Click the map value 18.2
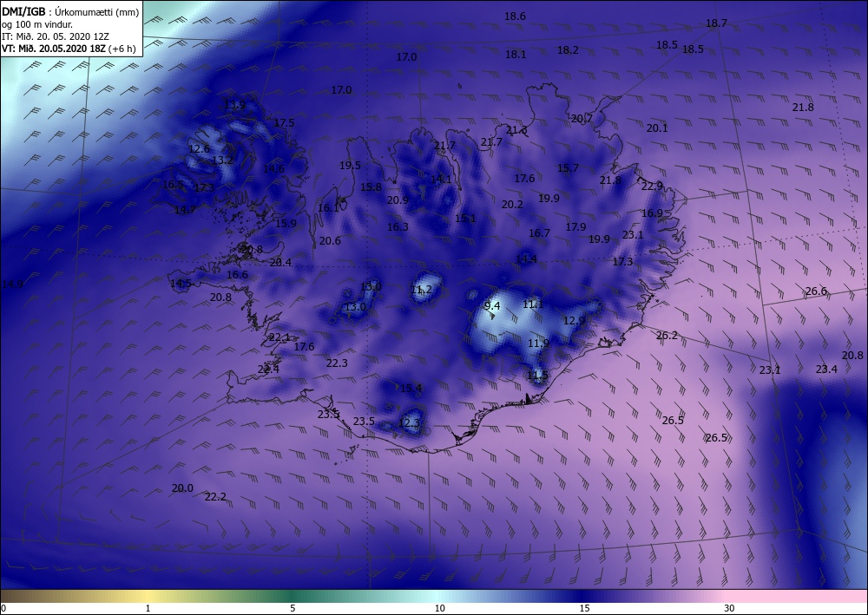 click(x=568, y=49)
